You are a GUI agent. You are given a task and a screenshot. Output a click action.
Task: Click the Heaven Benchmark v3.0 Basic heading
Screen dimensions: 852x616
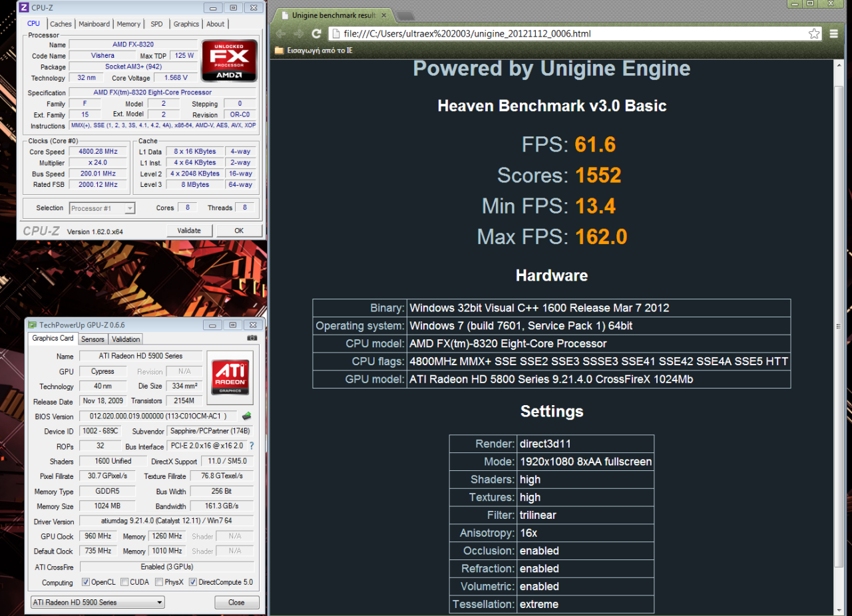[x=552, y=106]
